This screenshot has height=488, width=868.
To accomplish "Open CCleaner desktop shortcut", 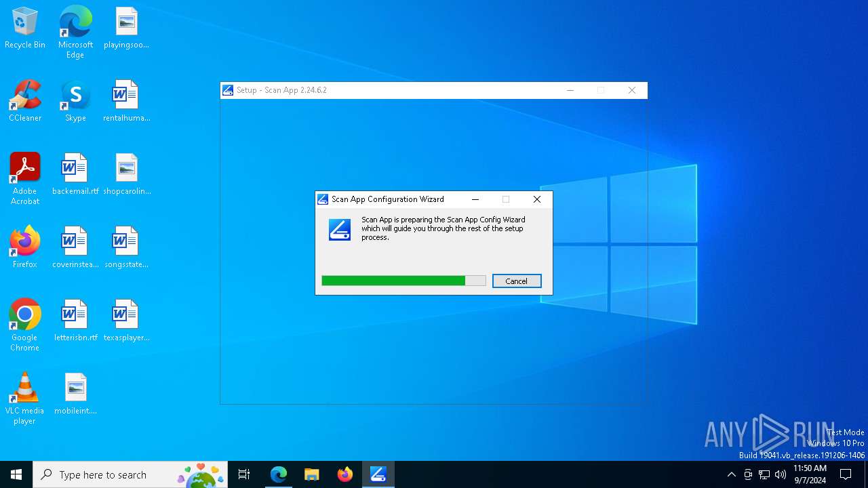I will (25, 102).
